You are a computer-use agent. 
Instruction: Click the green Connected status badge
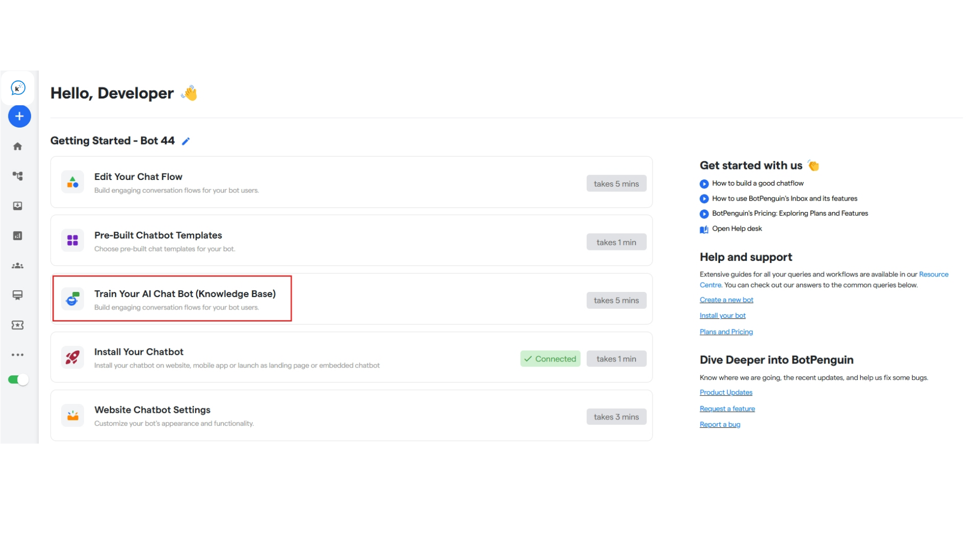click(x=550, y=359)
